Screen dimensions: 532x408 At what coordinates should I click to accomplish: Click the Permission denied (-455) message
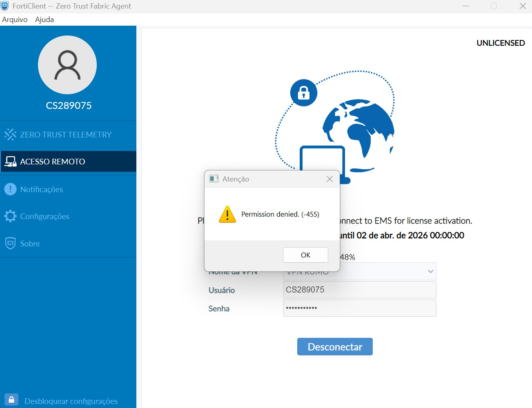tap(280, 214)
